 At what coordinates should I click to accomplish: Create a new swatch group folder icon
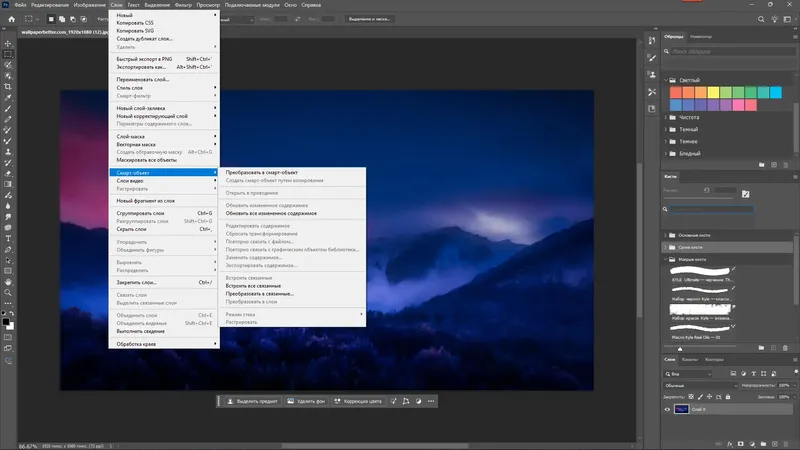pos(761,164)
